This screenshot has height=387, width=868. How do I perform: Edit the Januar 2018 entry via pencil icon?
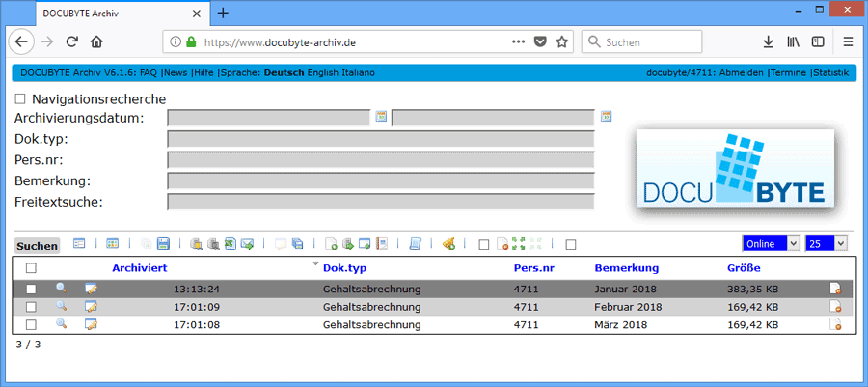pyautogui.click(x=91, y=289)
